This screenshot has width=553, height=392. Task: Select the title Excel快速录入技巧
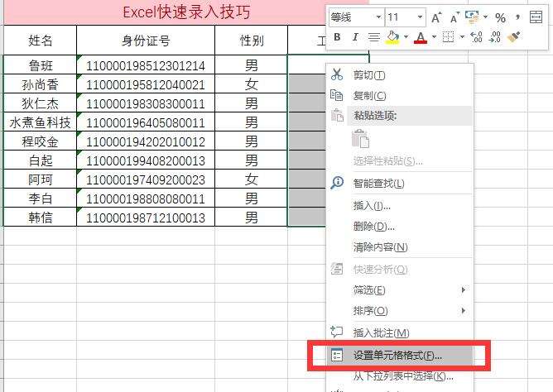click(186, 12)
